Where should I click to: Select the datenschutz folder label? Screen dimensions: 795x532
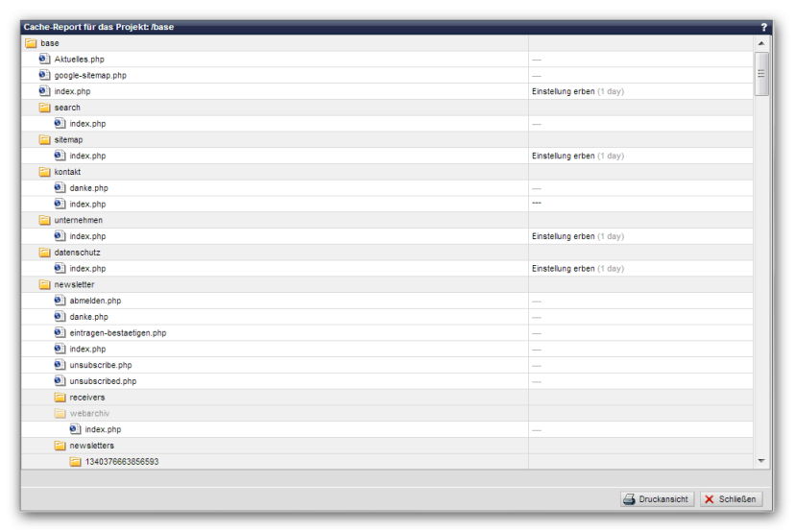click(x=77, y=253)
